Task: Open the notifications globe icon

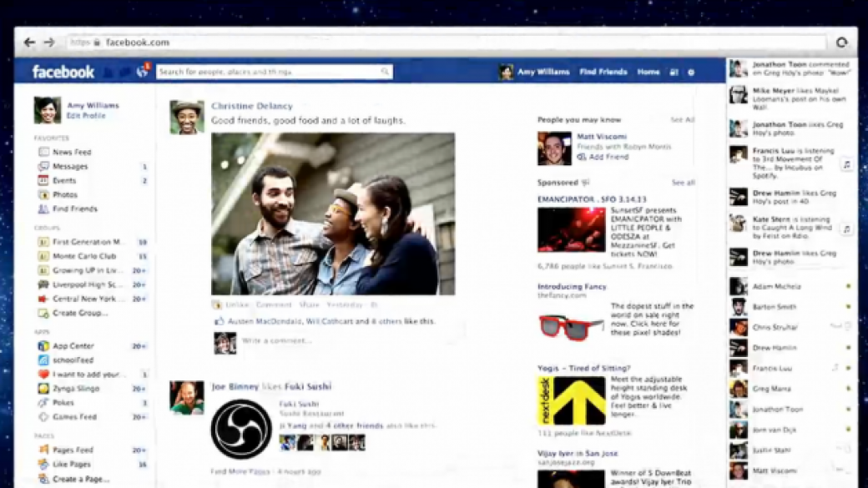Action: click(142, 72)
